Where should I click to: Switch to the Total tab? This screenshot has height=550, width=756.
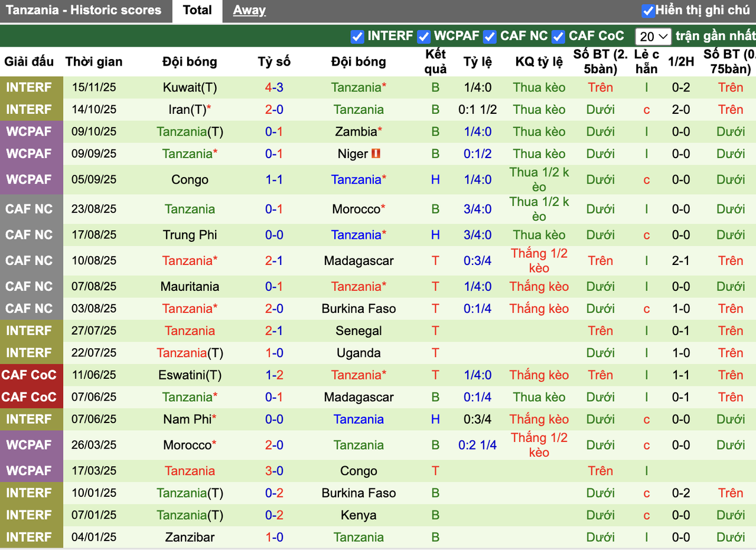(197, 11)
